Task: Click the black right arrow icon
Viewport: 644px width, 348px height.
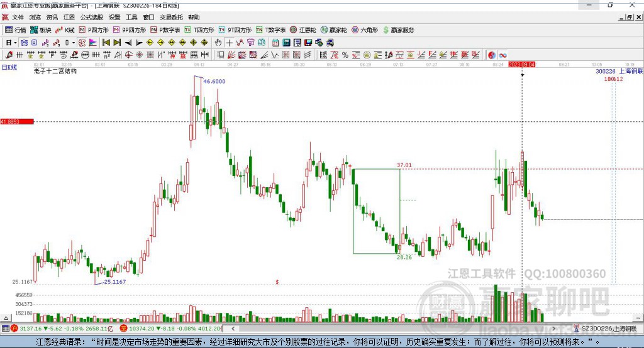Action: (x=139, y=43)
